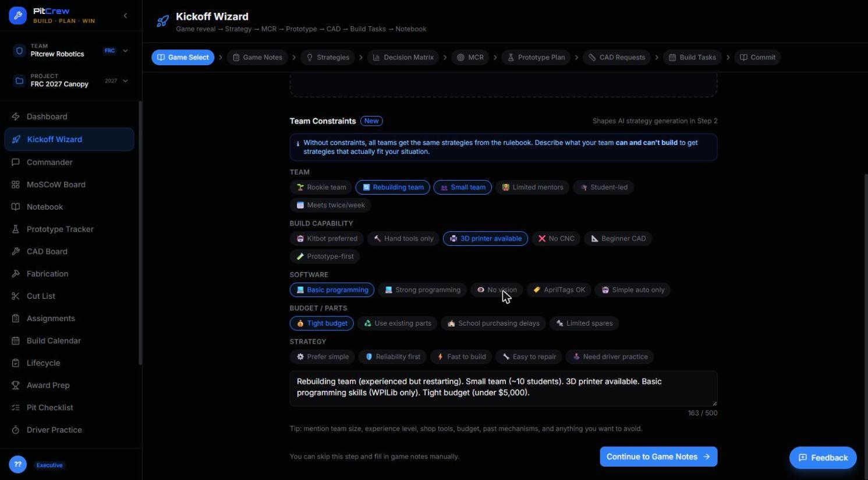Toggle the No CNC chip

[556, 238]
